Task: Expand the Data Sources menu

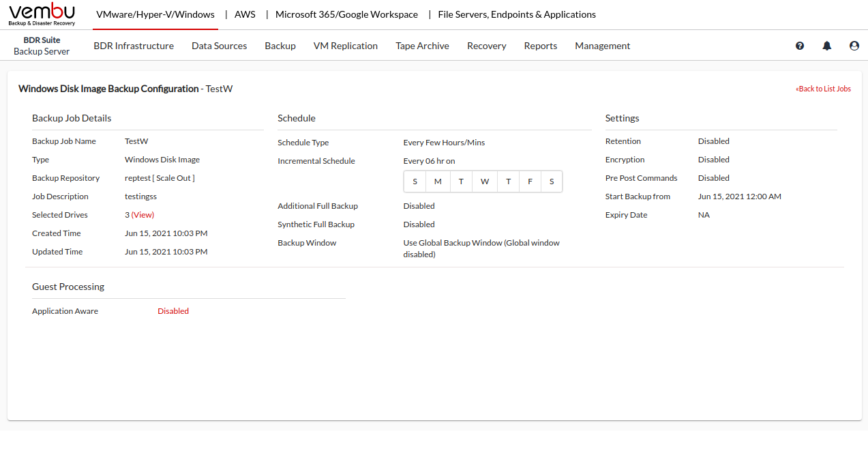Action: point(219,46)
